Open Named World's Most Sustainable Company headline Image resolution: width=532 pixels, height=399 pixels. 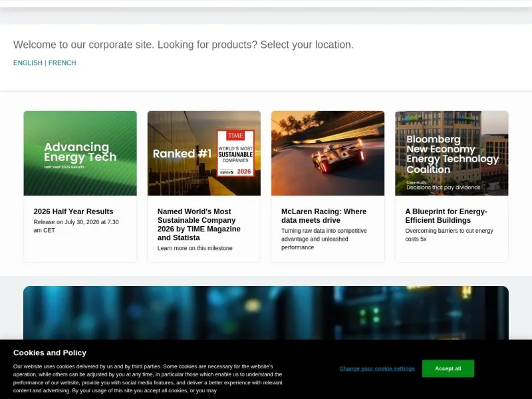[x=199, y=225]
